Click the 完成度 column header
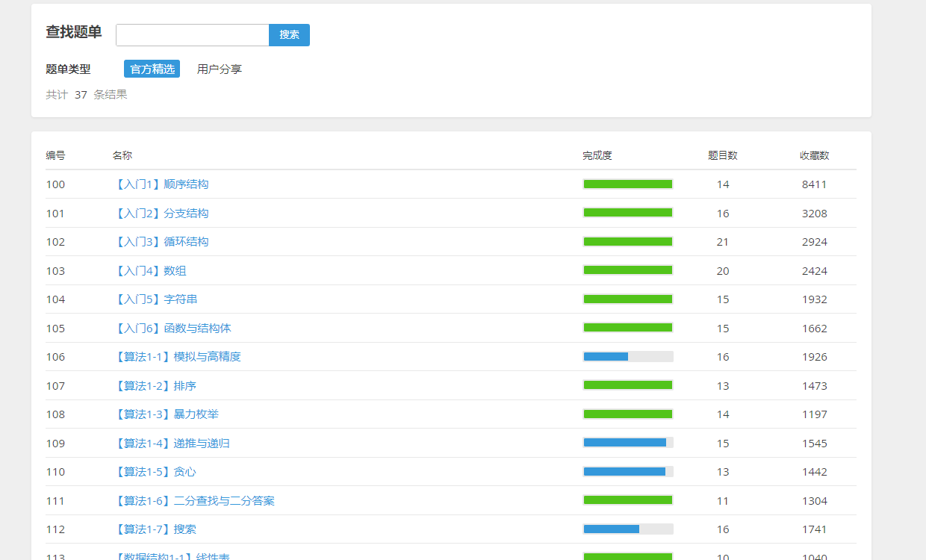 tap(597, 155)
